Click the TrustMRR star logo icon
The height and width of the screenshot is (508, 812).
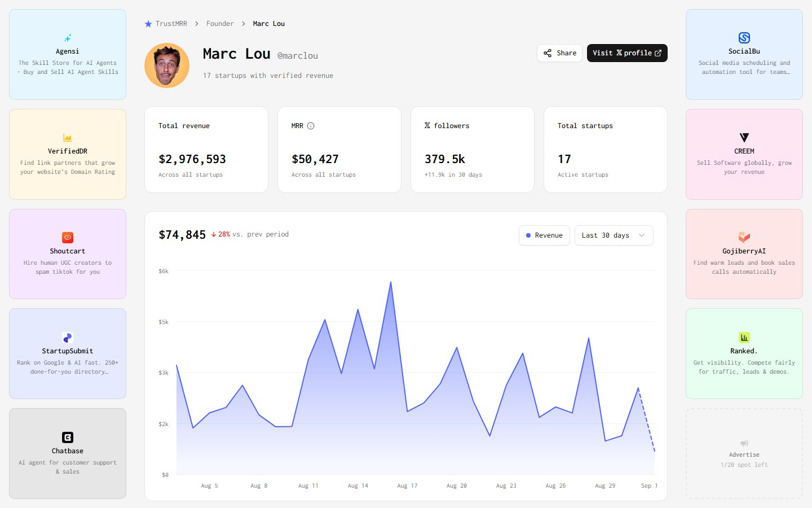pos(148,24)
